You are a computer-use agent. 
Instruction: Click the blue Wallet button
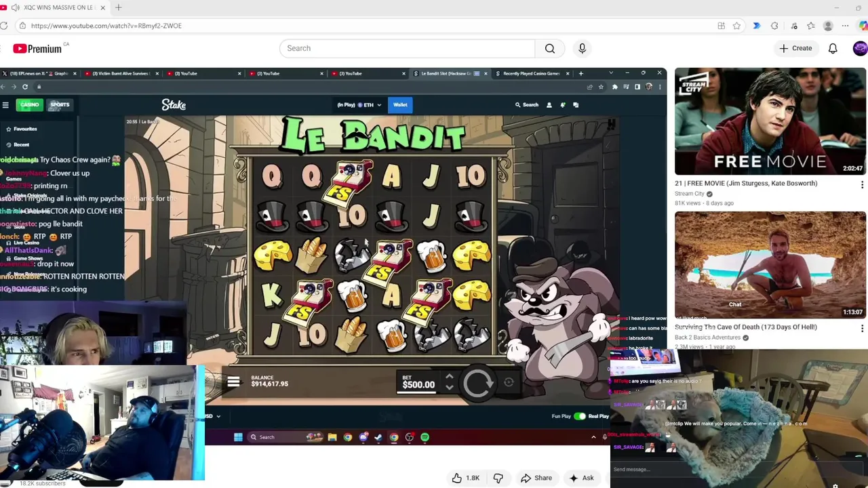tap(400, 105)
